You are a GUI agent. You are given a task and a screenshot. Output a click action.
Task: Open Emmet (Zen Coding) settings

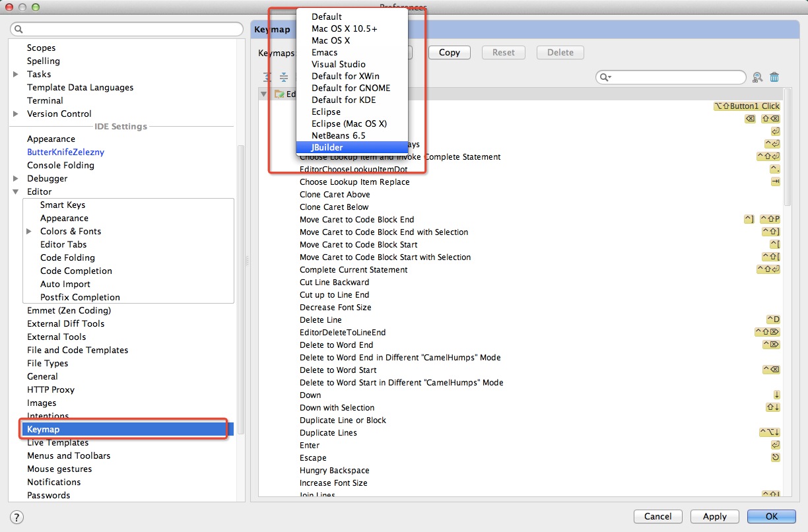click(x=69, y=310)
